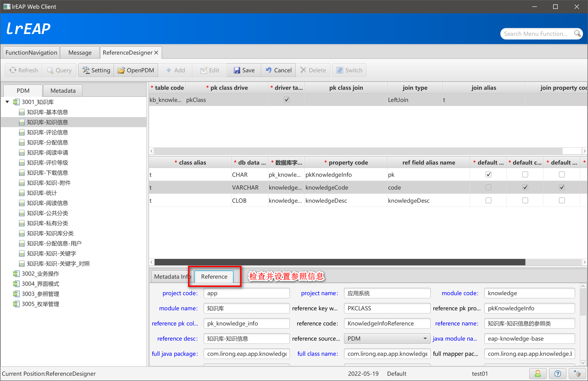This screenshot has height=381, width=588.
Task: Click the user profile icon in status bar
Action: 538,373
